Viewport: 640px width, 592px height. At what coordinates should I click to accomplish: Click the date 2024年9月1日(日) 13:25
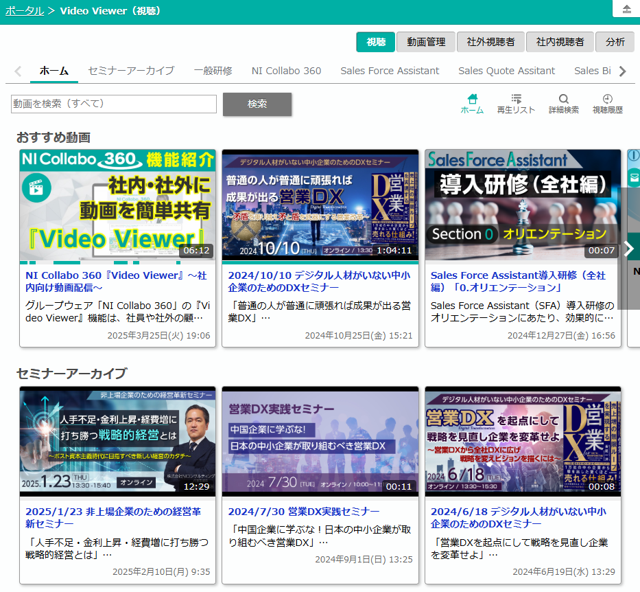coord(364,559)
